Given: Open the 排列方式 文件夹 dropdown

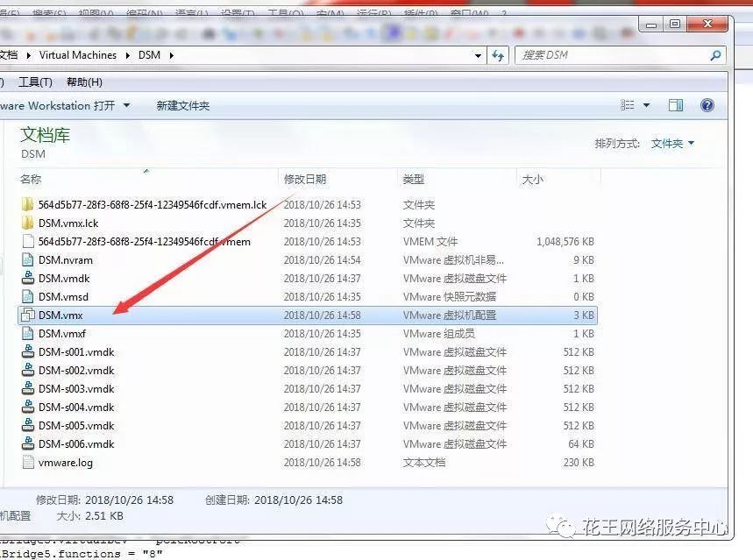Looking at the screenshot, I should (669, 142).
